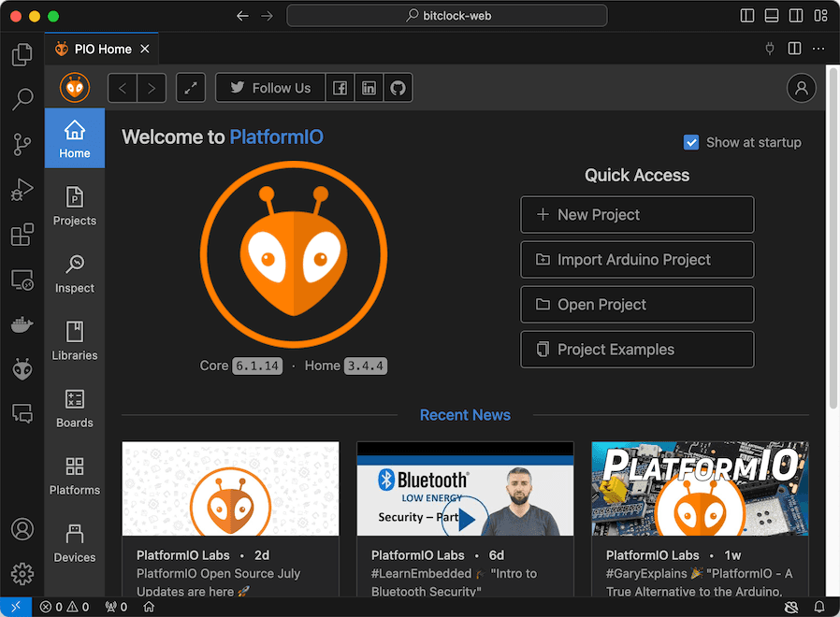The height and width of the screenshot is (617, 840).
Task: Click New Project button
Action: (637, 215)
